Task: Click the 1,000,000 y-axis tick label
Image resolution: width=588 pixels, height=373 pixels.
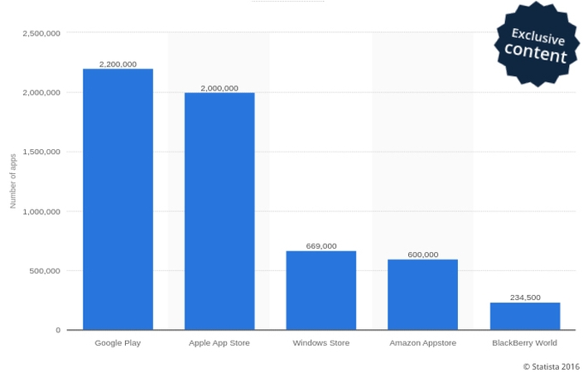Action: 41,211
